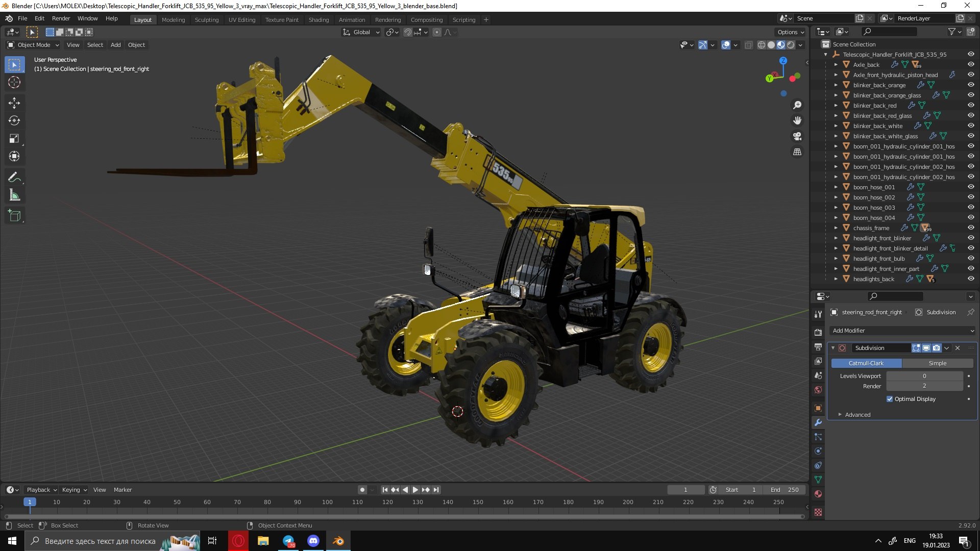Open Texture properties checker tab

point(818,512)
